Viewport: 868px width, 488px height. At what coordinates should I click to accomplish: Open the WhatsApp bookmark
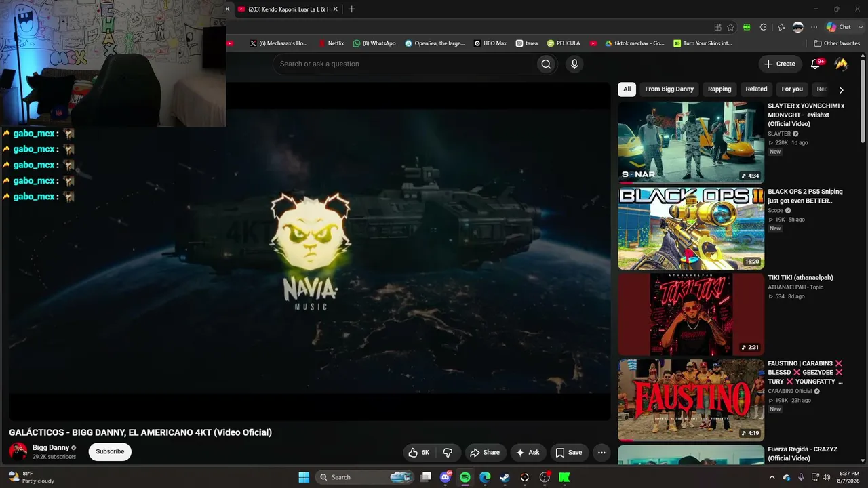[x=374, y=43]
